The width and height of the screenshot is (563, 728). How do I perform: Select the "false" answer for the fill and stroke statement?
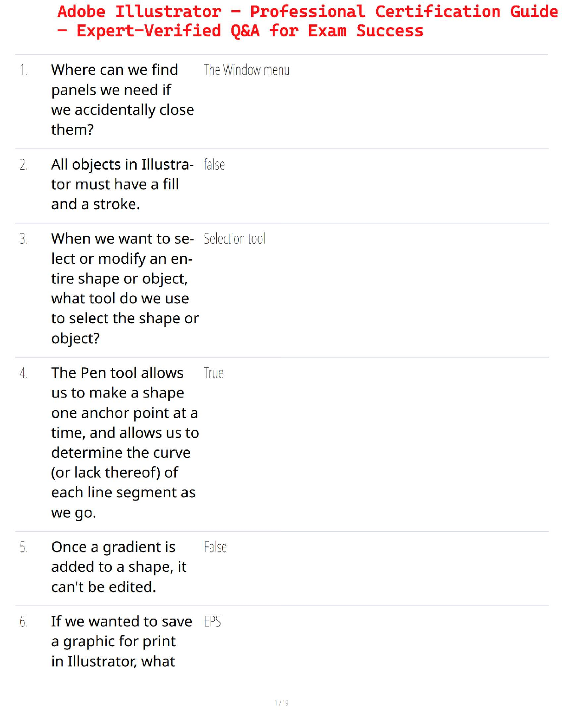click(x=214, y=165)
